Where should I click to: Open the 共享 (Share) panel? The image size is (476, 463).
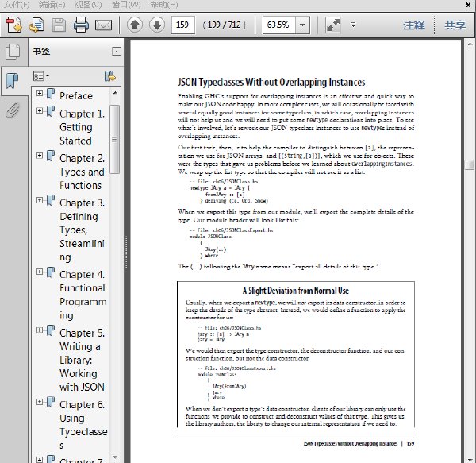coord(455,25)
